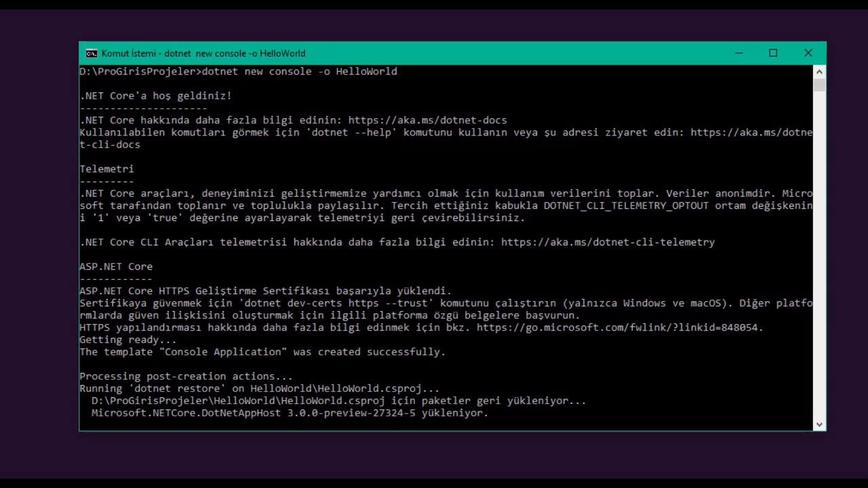Click the 'paketler geri yükleniyor...' line

[338, 401]
